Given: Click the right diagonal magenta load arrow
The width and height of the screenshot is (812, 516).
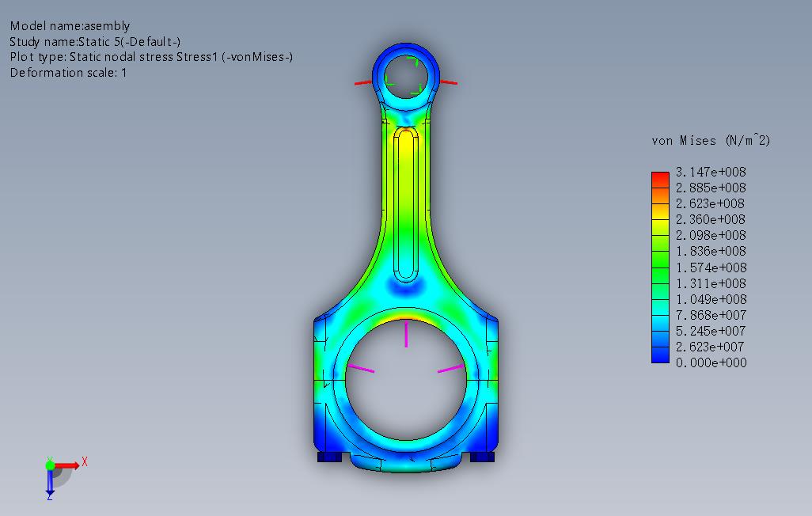Looking at the screenshot, I should pos(451,369).
